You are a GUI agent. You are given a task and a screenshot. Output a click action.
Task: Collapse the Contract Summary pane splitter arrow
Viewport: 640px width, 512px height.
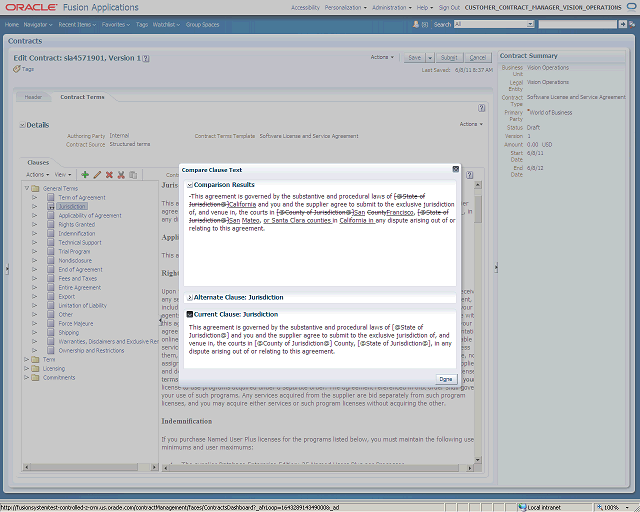pyautogui.click(x=496, y=268)
